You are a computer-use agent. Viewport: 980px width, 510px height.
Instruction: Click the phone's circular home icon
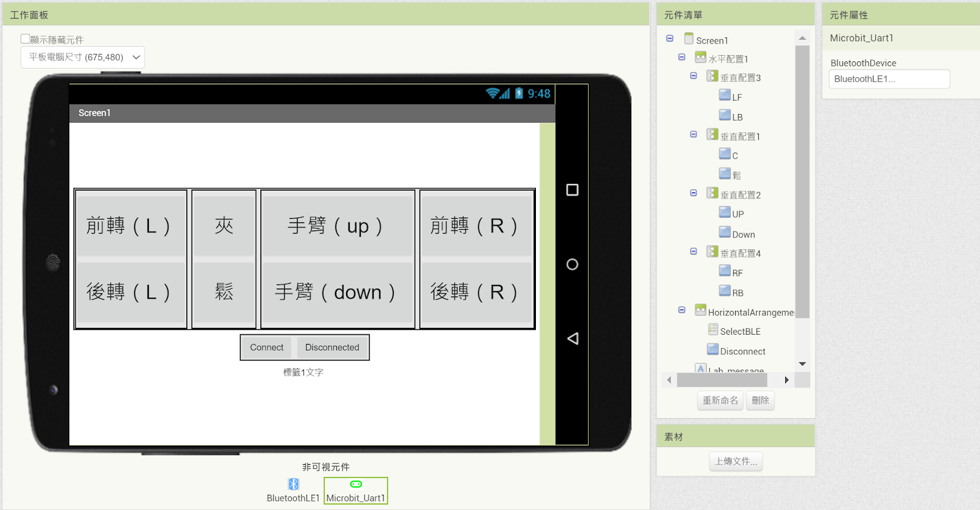point(572,264)
